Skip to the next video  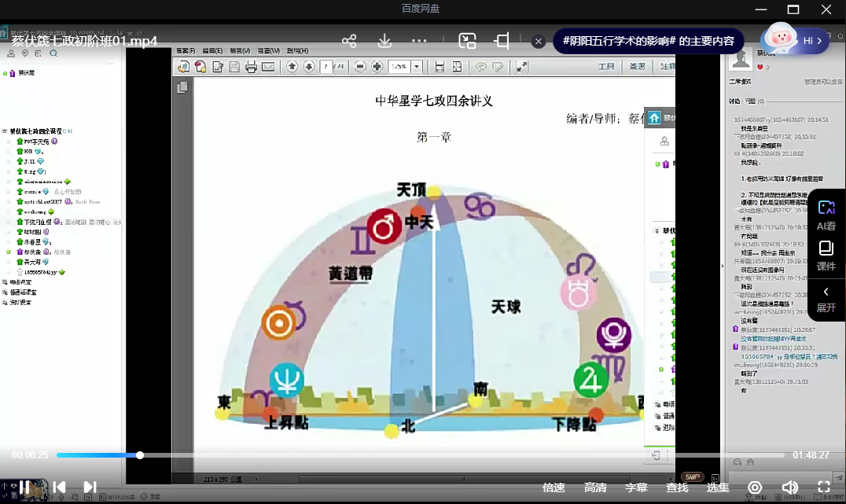pos(90,487)
